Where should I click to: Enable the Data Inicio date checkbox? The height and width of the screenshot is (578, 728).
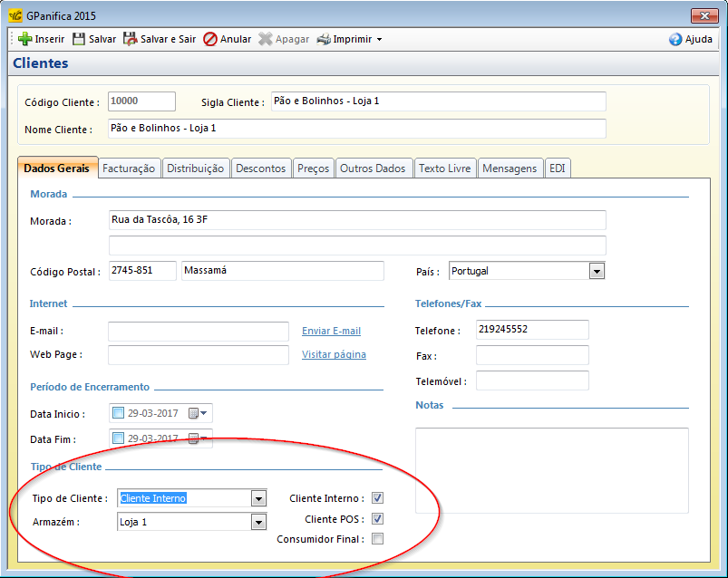118,414
